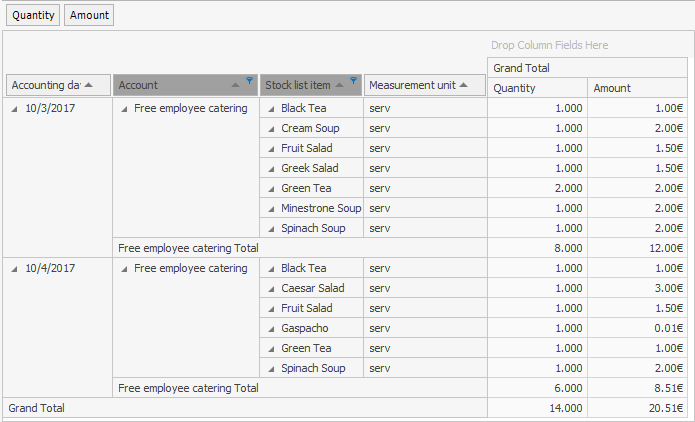Collapse the Cream Soup row

[270, 129]
